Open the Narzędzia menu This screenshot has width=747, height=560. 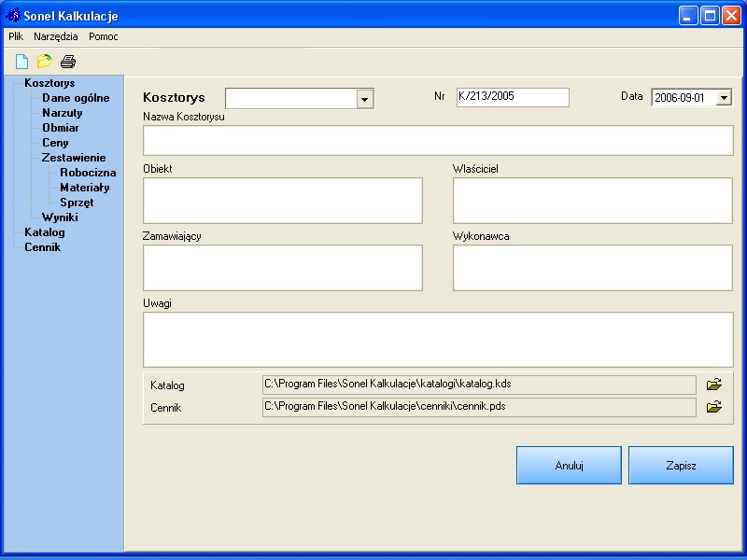56,36
